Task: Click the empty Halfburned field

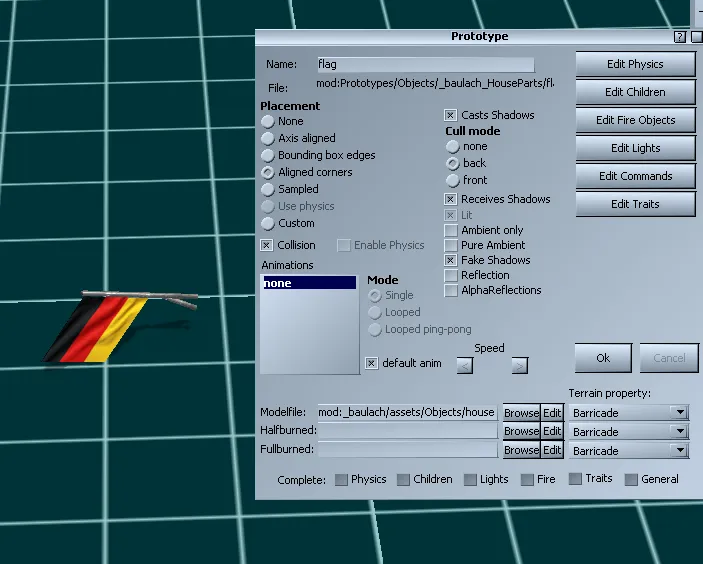Action: pyautogui.click(x=408, y=431)
